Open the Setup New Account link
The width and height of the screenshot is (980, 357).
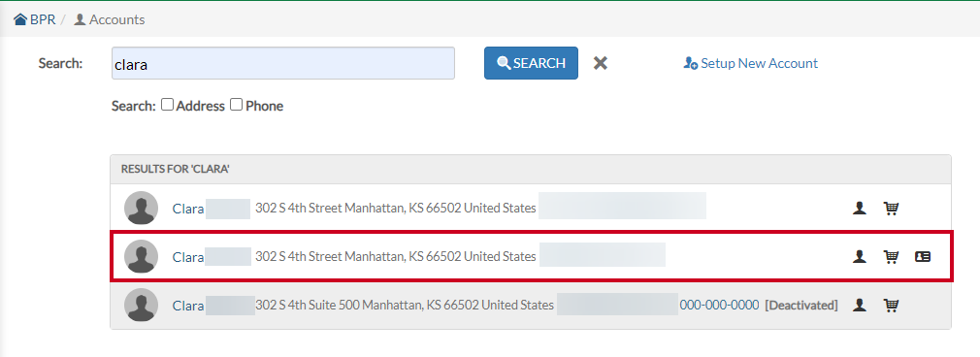750,63
